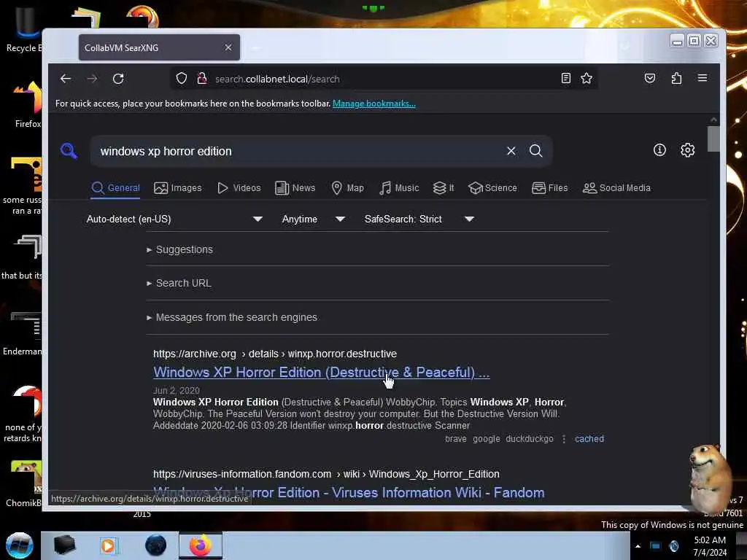This screenshot has height=560, width=747.
Task: Expand Messages from the search engines
Action: pos(232,317)
